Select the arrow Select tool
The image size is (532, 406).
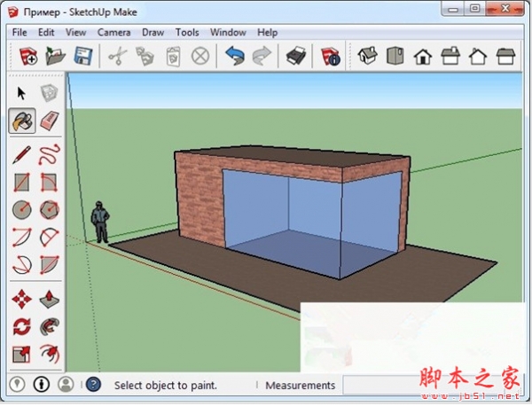pyautogui.click(x=21, y=93)
